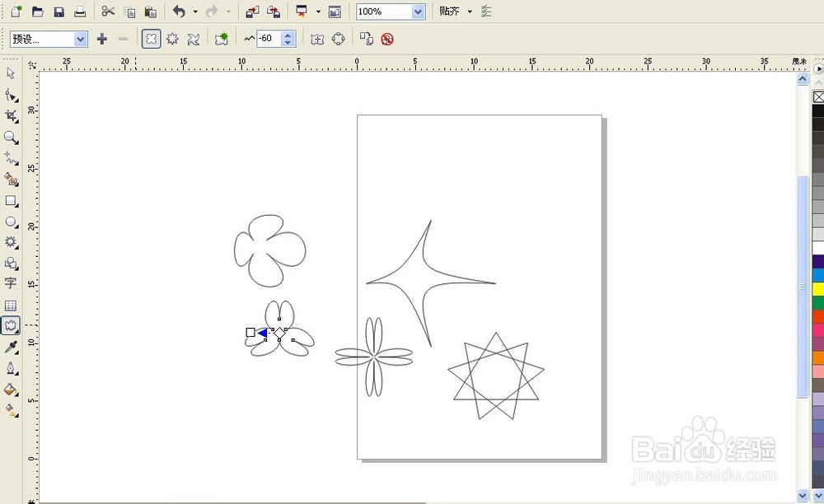This screenshot has height=504, width=824.
Task: Click the application launcher icon
Action: click(x=302, y=11)
